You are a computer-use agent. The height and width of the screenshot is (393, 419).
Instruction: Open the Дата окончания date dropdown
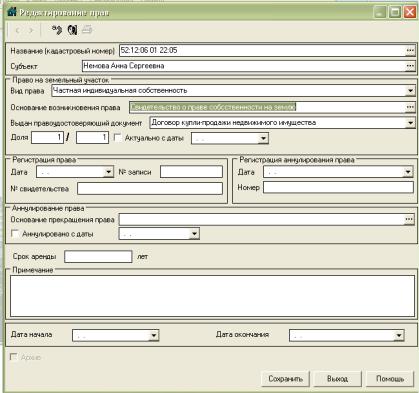pos(399,335)
